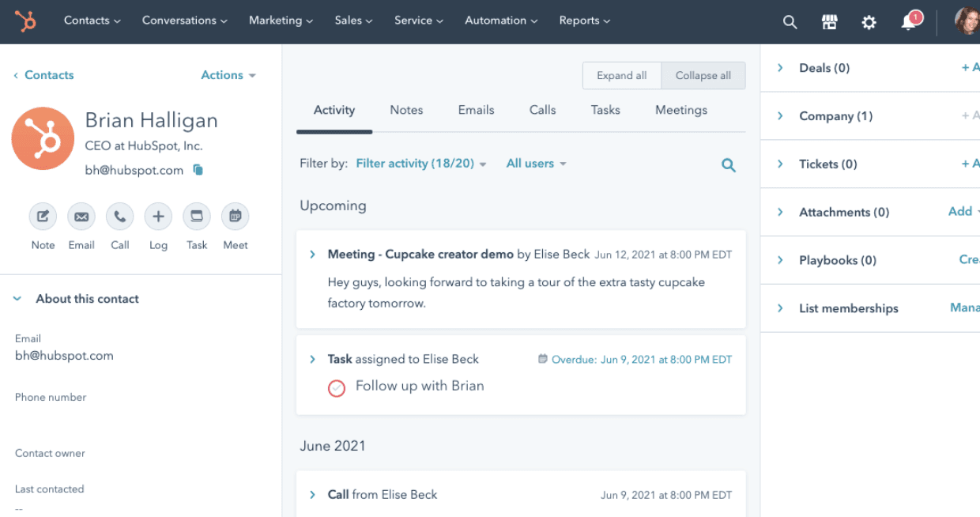Click the Expand all button
This screenshot has height=517, width=980.
coord(622,76)
